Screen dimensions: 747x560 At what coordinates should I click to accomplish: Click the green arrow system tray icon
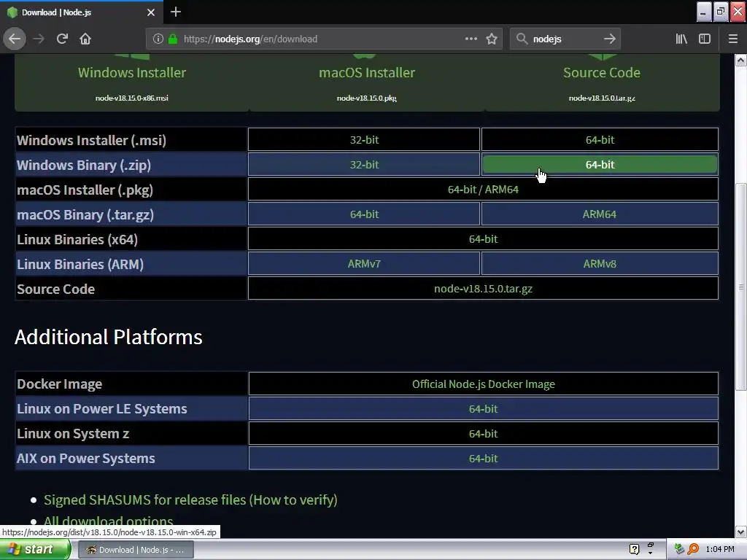[679, 549]
